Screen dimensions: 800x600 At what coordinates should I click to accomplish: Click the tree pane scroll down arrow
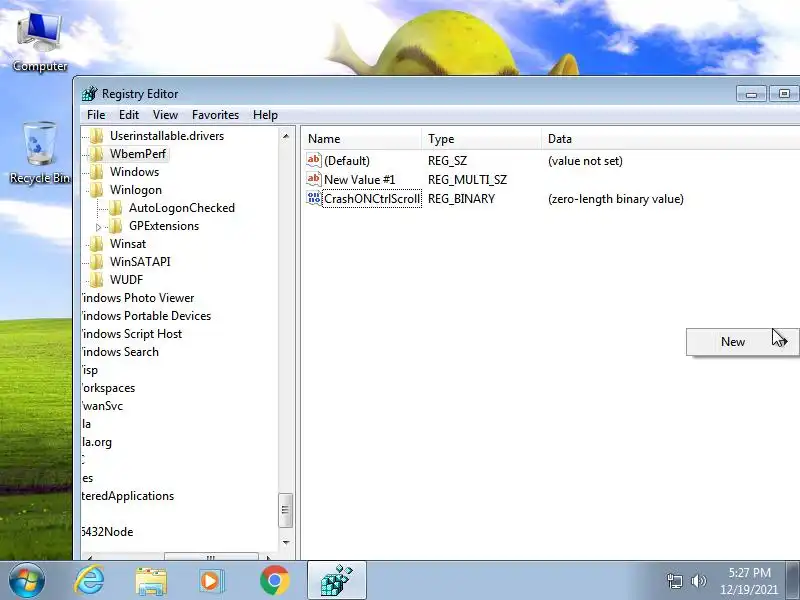click(286, 542)
